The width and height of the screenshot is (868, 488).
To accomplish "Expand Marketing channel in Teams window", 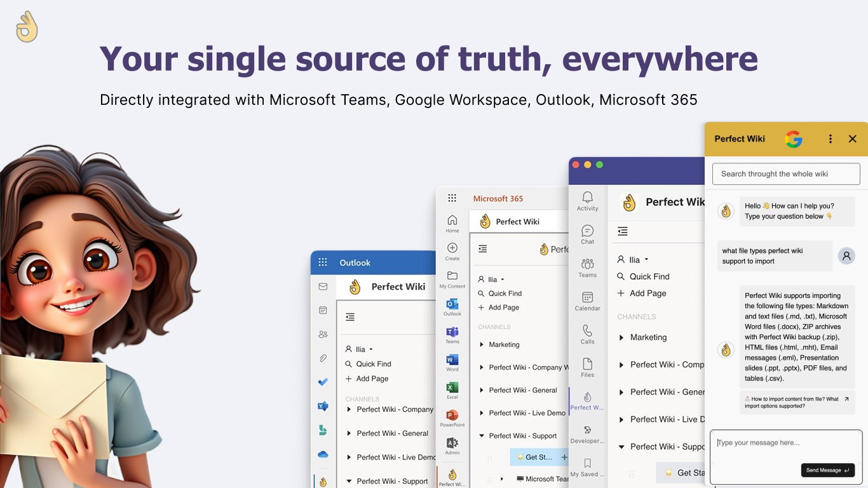I will pyautogui.click(x=621, y=337).
